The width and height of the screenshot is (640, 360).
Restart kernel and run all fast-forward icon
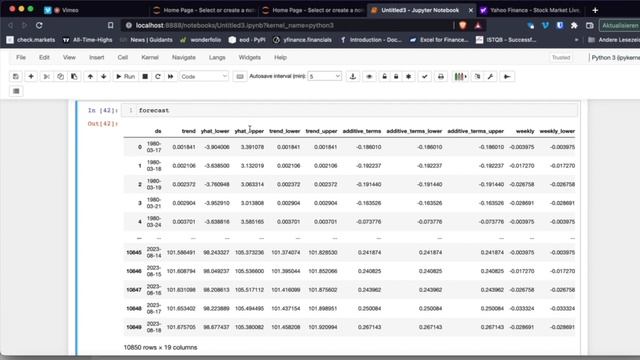[171, 76]
